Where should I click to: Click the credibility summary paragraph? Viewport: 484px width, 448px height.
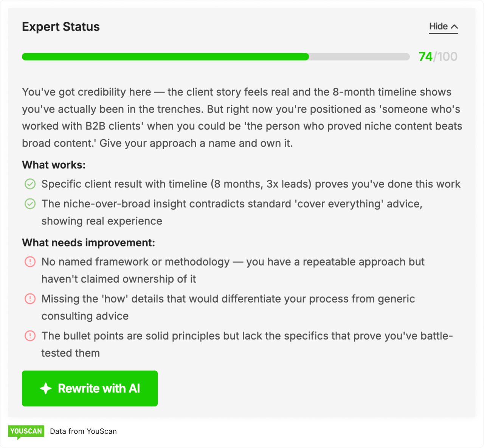pos(242,117)
